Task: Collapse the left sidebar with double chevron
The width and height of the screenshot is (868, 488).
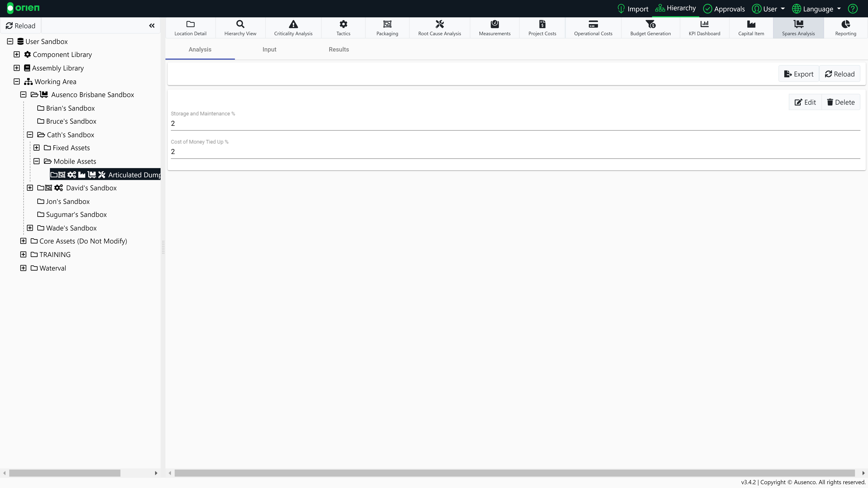Action: (x=152, y=26)
